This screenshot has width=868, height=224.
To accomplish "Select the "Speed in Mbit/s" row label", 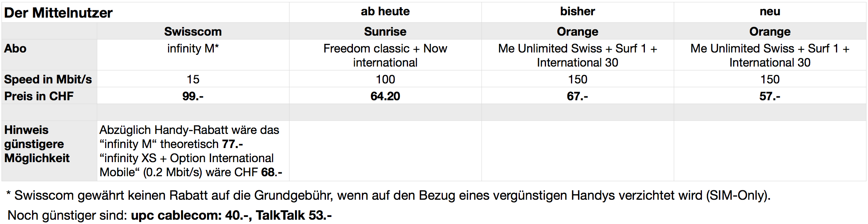I will (x=48, y=79).
